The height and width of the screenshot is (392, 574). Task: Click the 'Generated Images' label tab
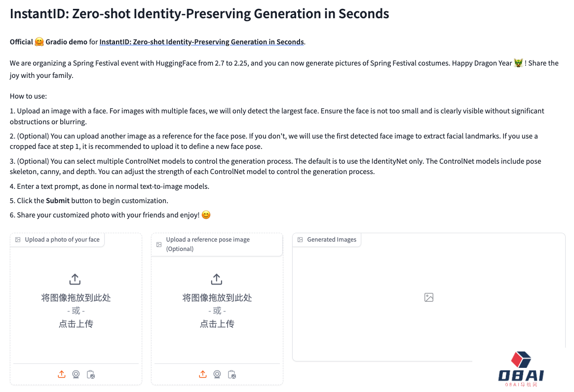coord(331,240)
